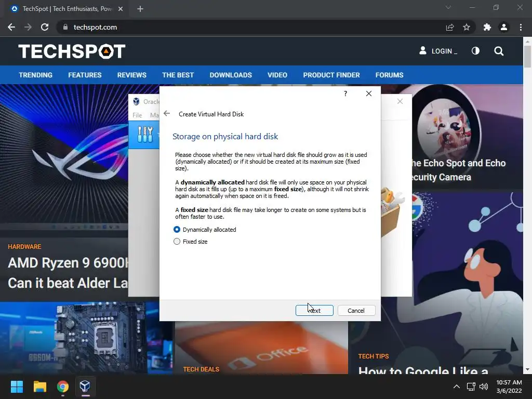Image resolution: width=532 pixels, height=399 pixels.
Task: Click the LOGIN link
Action: (438, 51)
